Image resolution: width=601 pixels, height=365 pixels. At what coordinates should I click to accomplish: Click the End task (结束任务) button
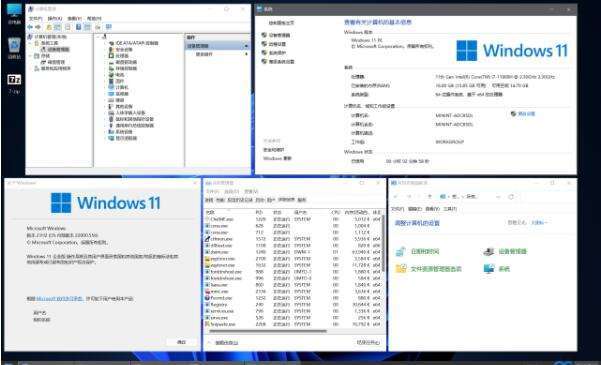tap(368, 342)
